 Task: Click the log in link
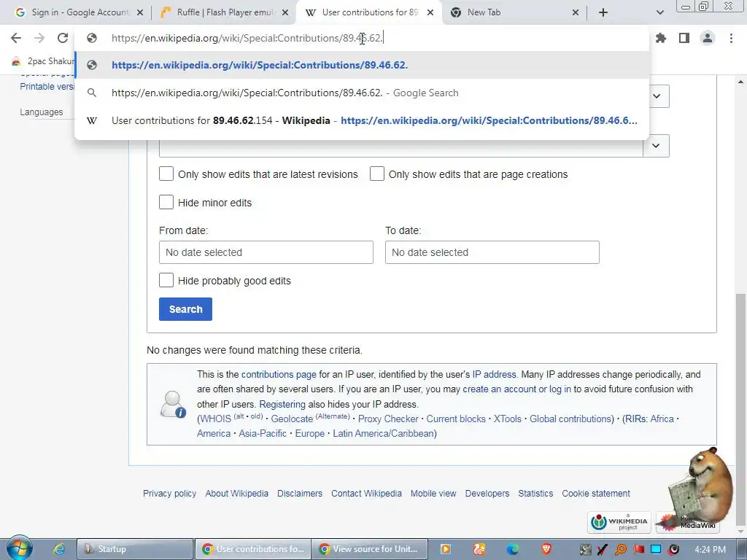tap(560, 389)
